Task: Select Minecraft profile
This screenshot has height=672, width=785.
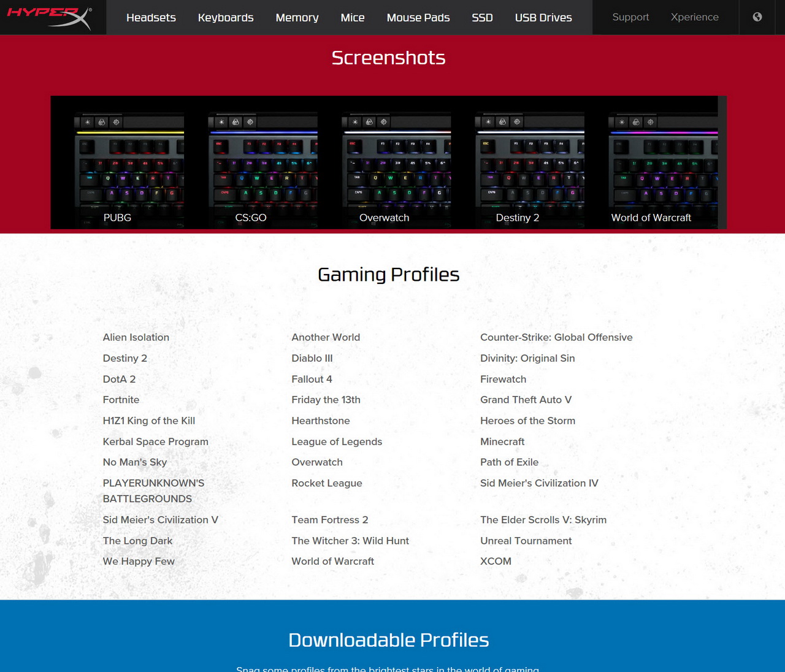Action: tap(502, 441)
